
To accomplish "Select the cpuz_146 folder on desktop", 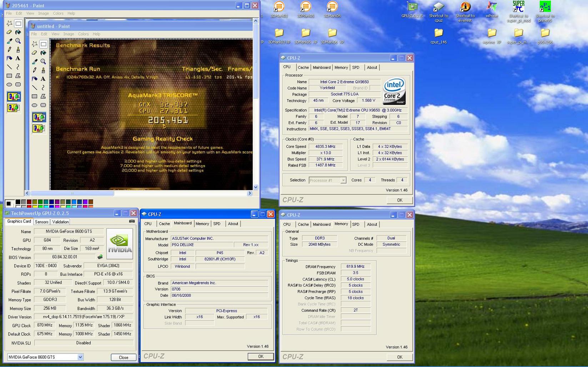I will coord(438,36).
